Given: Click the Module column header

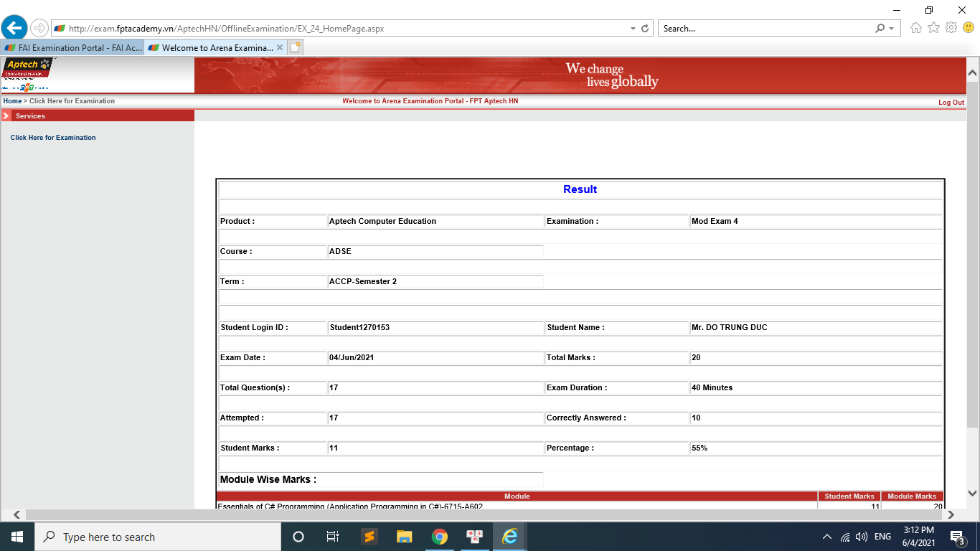Looking at the screenshot, I should 517,496.
